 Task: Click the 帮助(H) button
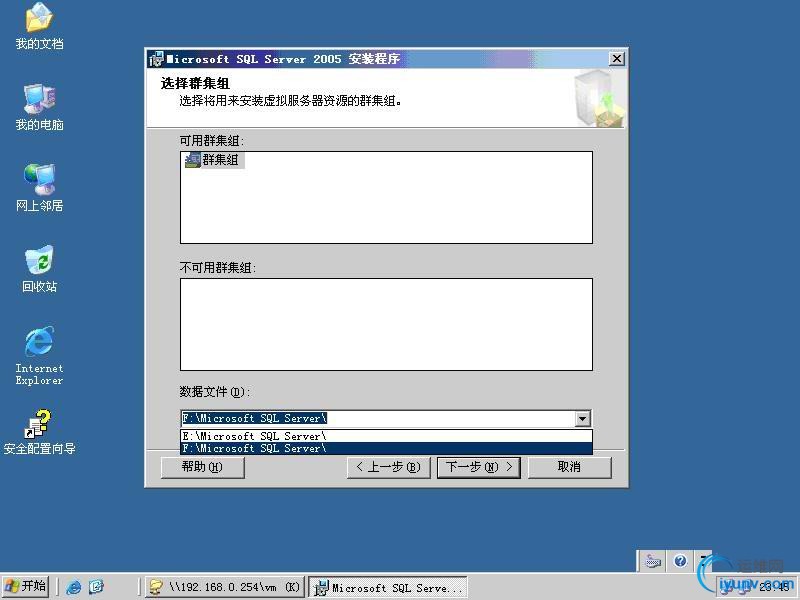click(x=203, y=467)
